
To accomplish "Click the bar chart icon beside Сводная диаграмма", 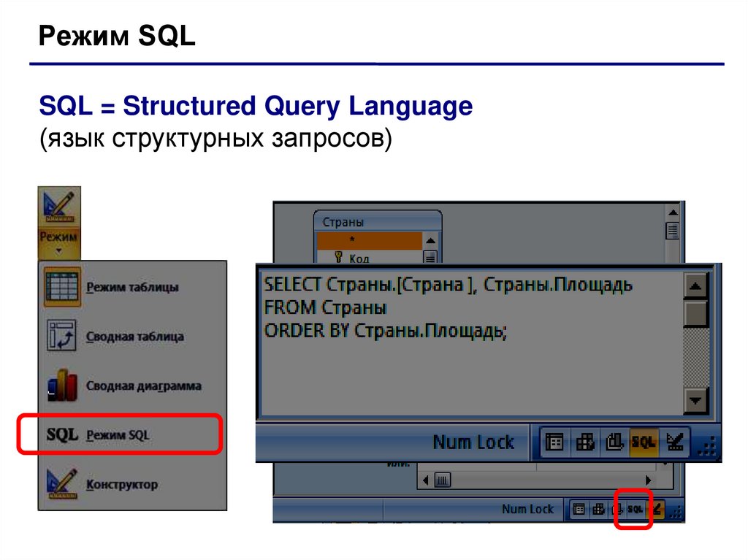I will click(x=62, y=386).
